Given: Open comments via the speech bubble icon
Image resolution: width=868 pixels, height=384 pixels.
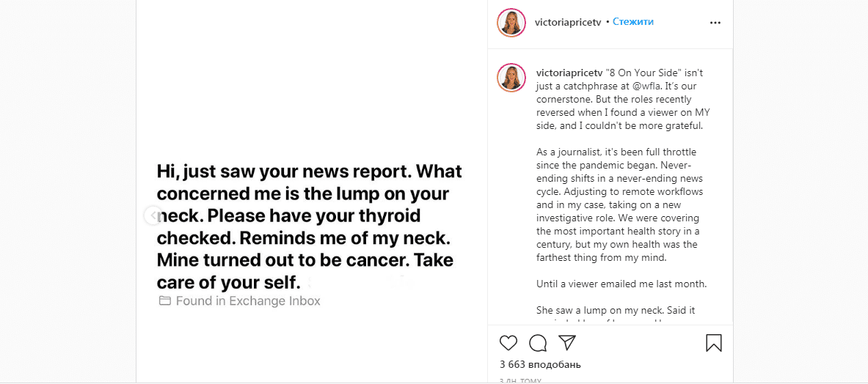Looking at the screenshot, I should tap(538, 342).
